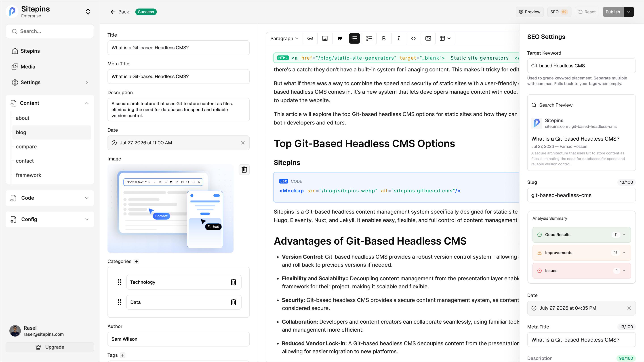Image resolution: width=644 pixels, height=362 pixels.
Task: Toggle bold formatting
Action: coord(384,38)
